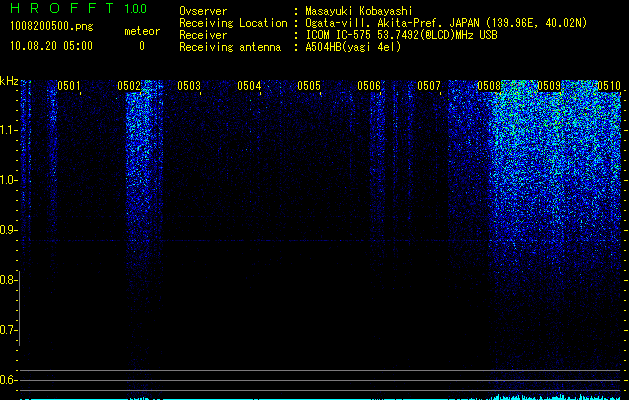Click the 0.7 kHz axis label
629x400 pixels.
[8, 330]
